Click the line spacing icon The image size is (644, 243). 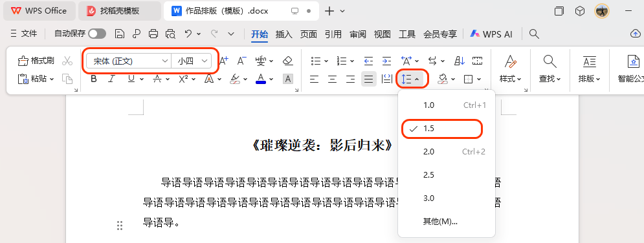click(x=406, y=79)
